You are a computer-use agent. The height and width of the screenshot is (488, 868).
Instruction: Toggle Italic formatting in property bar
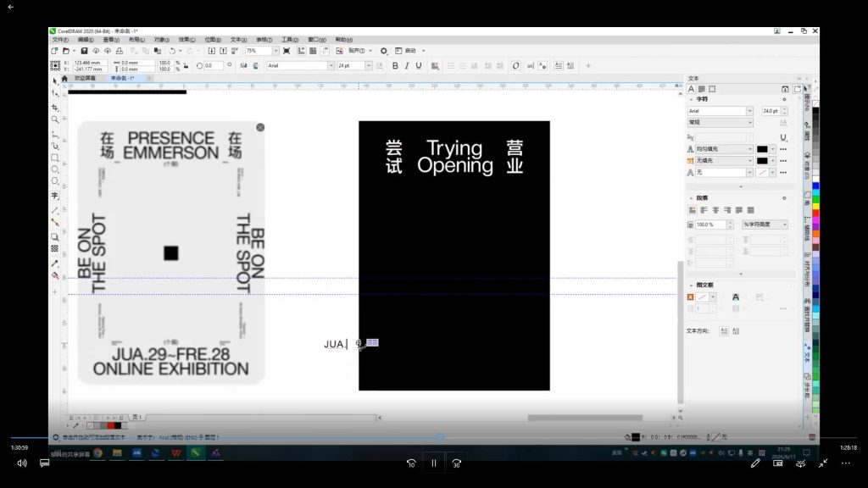click(407, 66)
